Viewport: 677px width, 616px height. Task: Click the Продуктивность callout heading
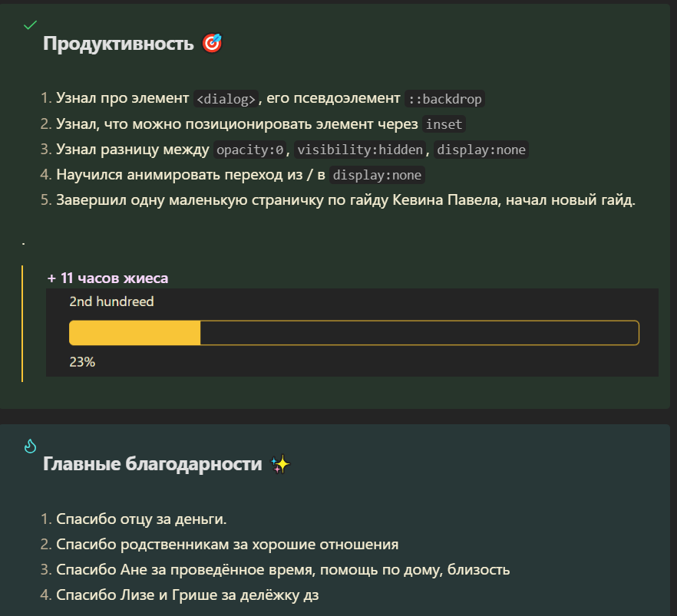(x=118, y=44)
